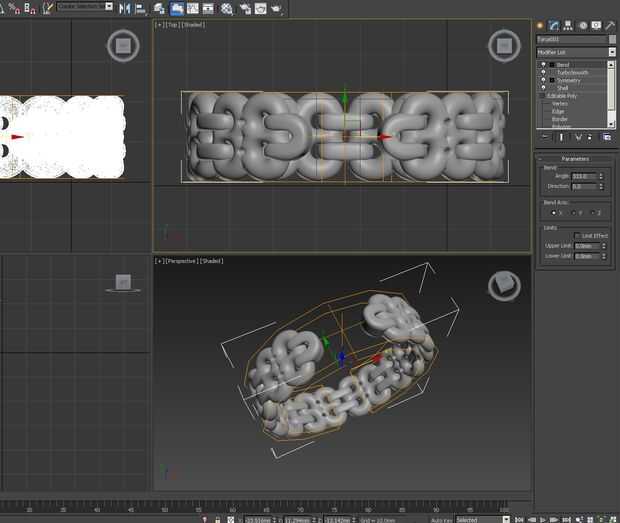The image size is (620, 523).
Task: Open the Render Setup icon
Action: (x=245, y=8)
